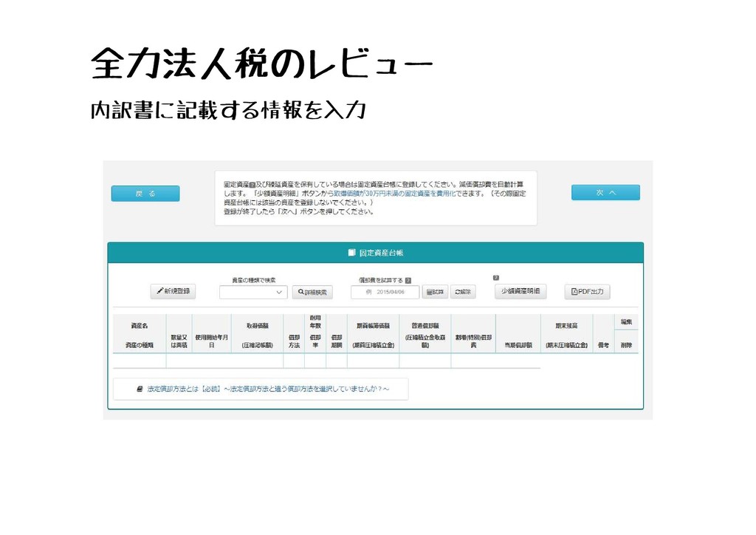Click the 新規登録 button with pencil icon
756x535 pixels.
[x=173, y=291]
